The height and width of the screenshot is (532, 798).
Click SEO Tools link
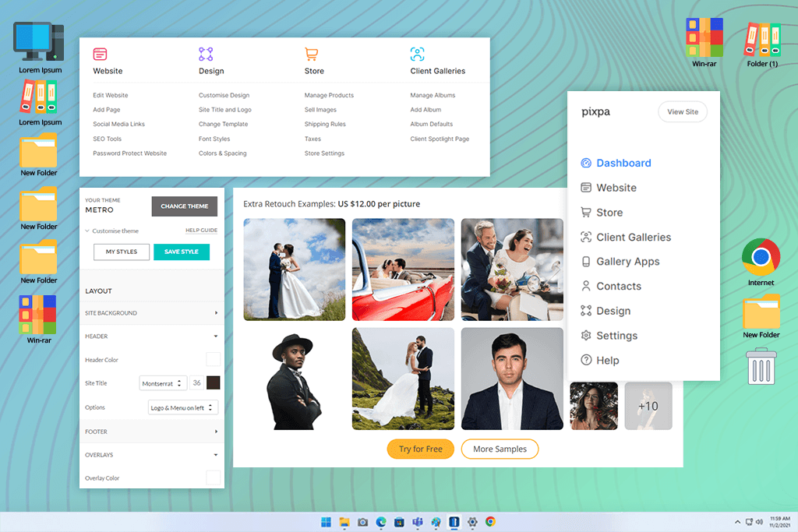(107, 139)
